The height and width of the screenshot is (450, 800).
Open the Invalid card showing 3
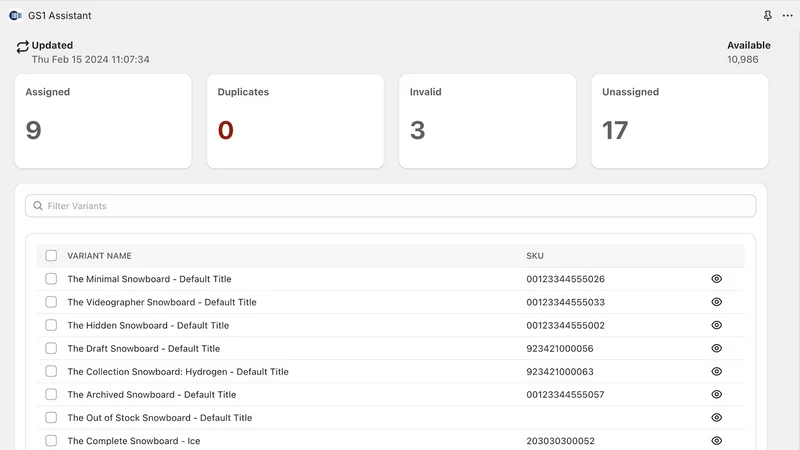tap(488, 121)
